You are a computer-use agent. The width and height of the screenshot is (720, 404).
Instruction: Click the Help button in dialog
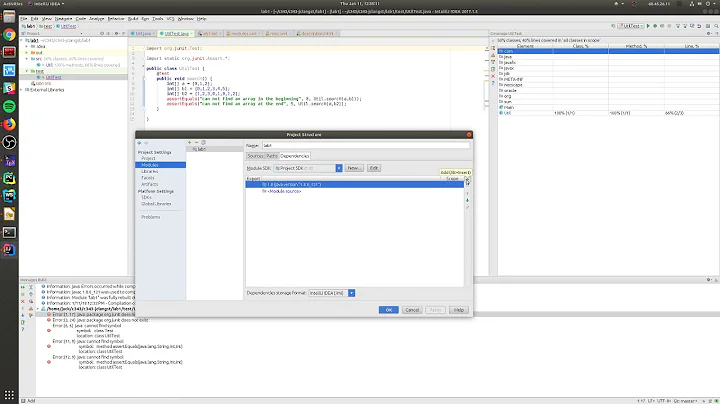coord(458,310)
